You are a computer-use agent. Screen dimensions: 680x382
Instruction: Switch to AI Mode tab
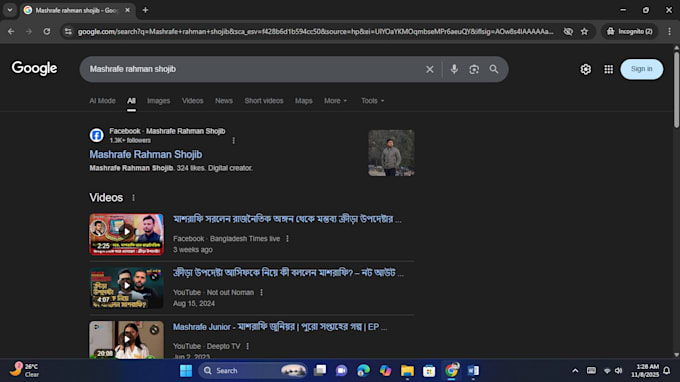click(x=102, y=101)
